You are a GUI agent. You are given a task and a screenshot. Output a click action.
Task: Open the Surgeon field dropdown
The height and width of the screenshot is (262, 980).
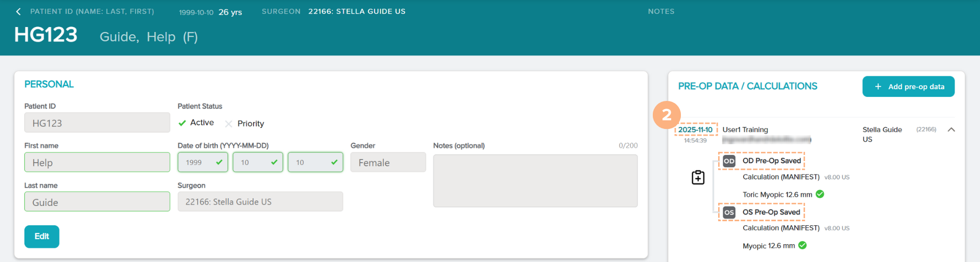coord(260,202)
